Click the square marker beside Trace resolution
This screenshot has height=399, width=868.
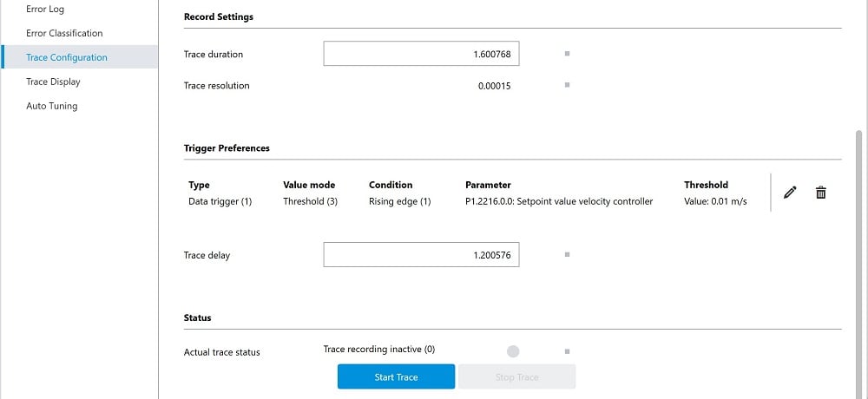tap(567, 85)
